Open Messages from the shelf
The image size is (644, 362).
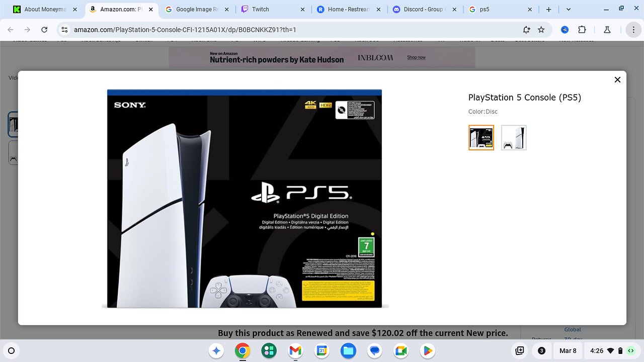coord(375,351)
